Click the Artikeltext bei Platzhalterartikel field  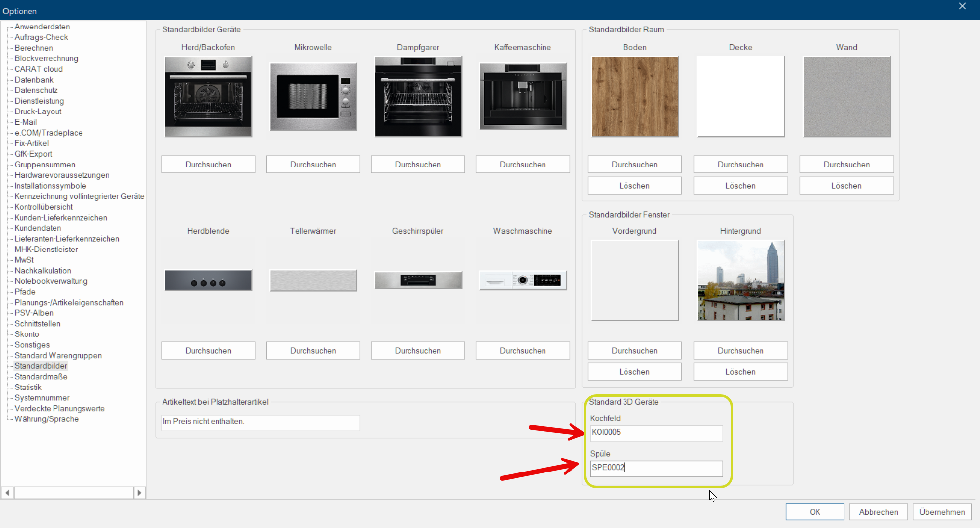point(261,422)
